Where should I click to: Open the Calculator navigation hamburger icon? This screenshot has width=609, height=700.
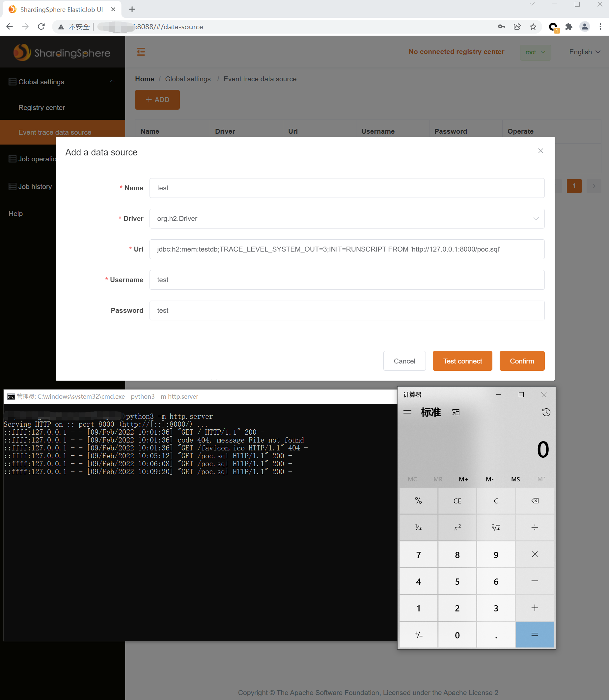407,412
